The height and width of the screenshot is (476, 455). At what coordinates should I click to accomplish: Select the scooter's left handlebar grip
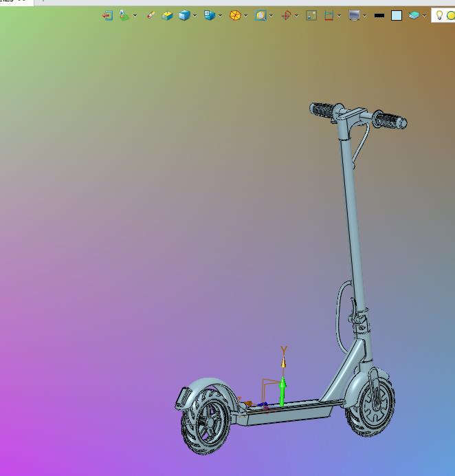[322, 110]
